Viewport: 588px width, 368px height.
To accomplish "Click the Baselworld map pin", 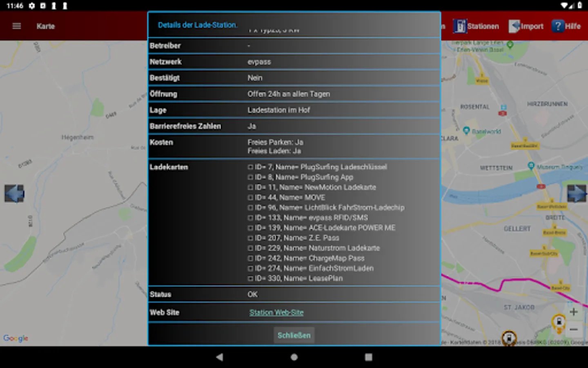I will (x=466, y=130).
